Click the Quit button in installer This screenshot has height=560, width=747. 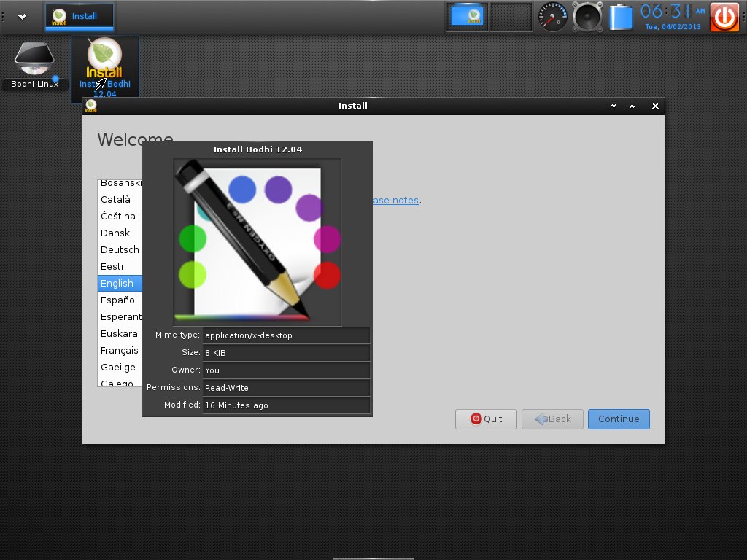click(486, 419)
